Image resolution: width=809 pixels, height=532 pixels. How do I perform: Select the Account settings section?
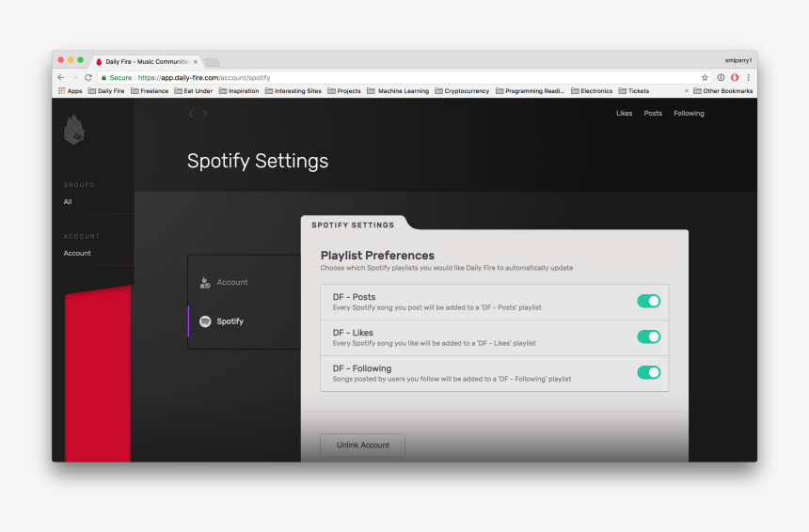pyautogui.click(x=244, y=282)
